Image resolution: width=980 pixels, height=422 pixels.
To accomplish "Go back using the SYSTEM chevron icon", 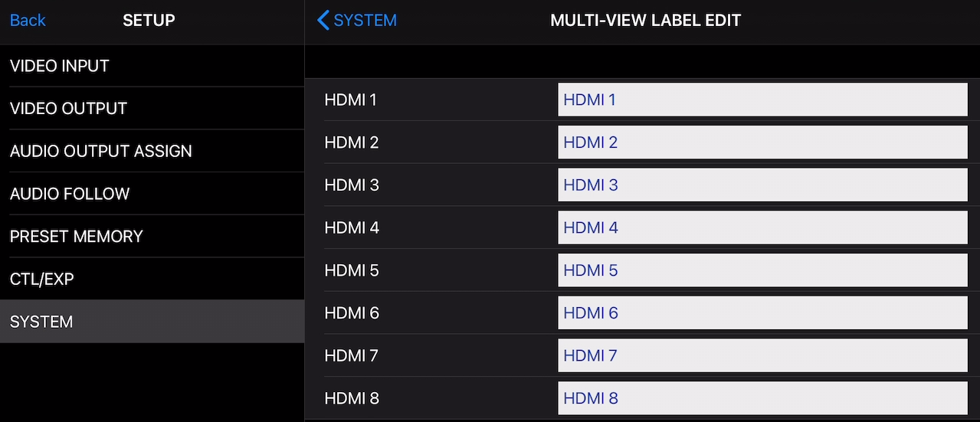I will 323,21.
